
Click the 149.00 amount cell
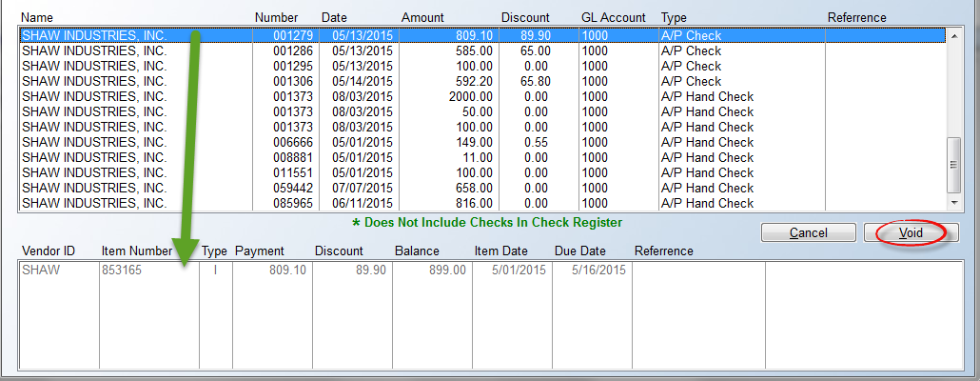coord(474,142)
